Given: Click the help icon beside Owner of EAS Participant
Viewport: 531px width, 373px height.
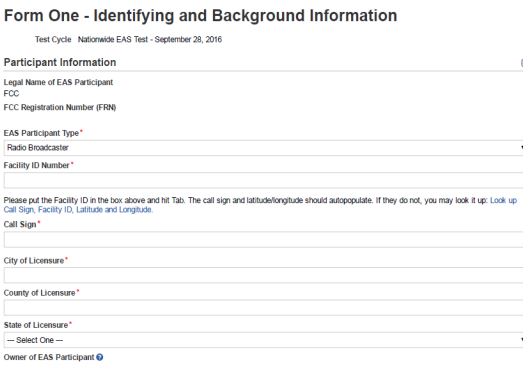Looking at the screenshot, I should coord(100,357).
